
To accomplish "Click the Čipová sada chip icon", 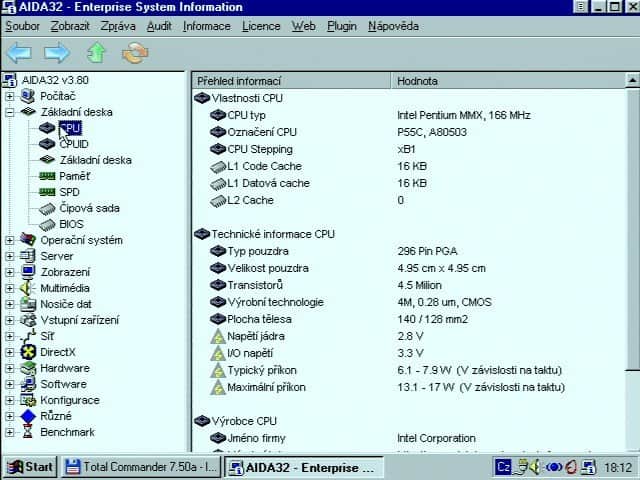I will 47,209.
